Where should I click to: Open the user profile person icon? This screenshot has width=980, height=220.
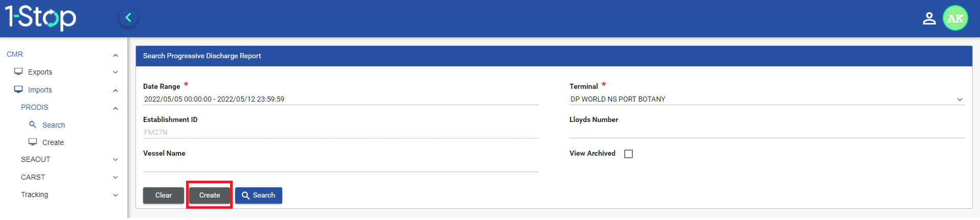click(929, 18)
